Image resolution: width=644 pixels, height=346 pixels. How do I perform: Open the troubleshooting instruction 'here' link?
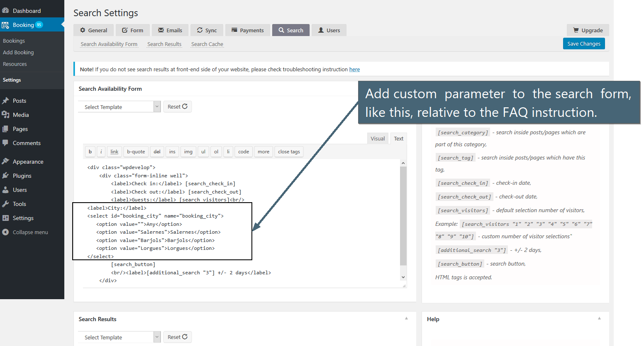[x=354, y=69]
